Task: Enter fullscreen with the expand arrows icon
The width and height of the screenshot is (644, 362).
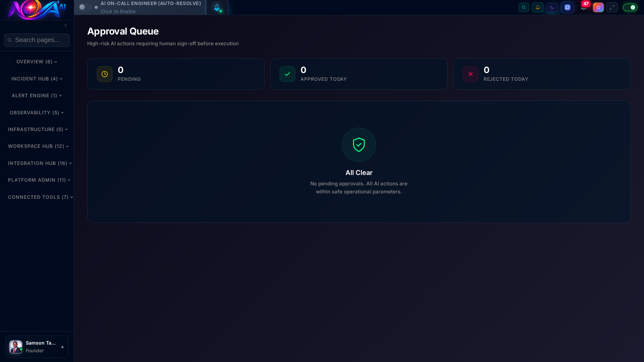Action: 612,7
